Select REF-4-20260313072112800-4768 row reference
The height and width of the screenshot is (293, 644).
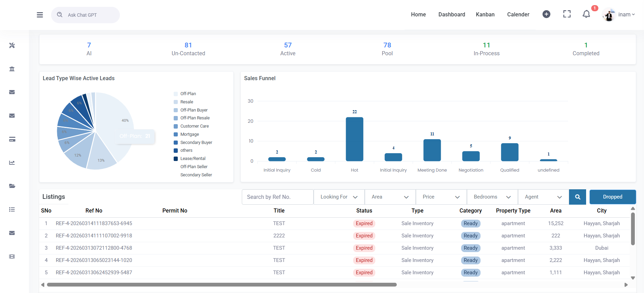[94, 248]
